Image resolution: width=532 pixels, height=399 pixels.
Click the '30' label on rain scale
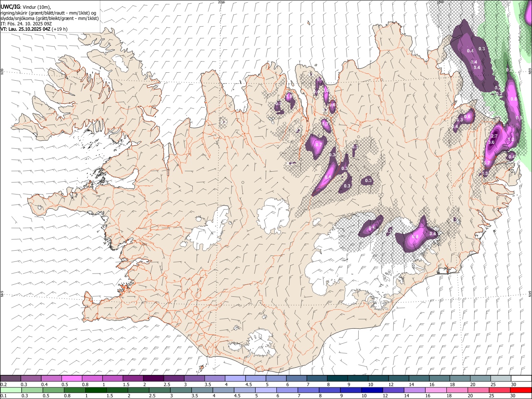coord(513,396)
